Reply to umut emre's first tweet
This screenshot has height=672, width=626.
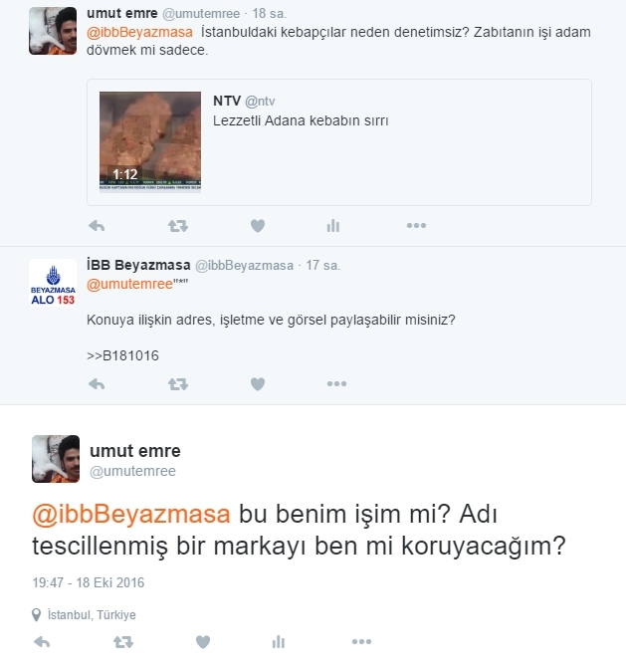coord(97,225)
